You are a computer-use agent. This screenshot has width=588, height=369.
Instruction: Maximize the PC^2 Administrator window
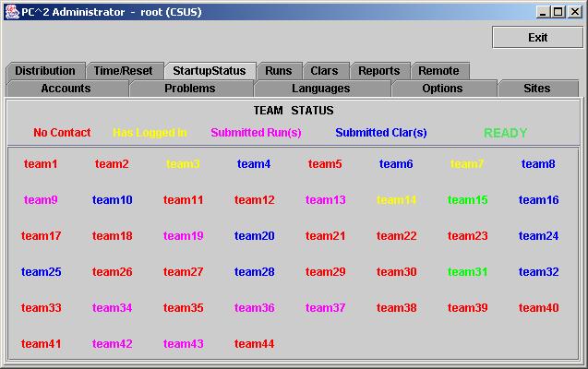pyautogui.click(x=557, y=11)
